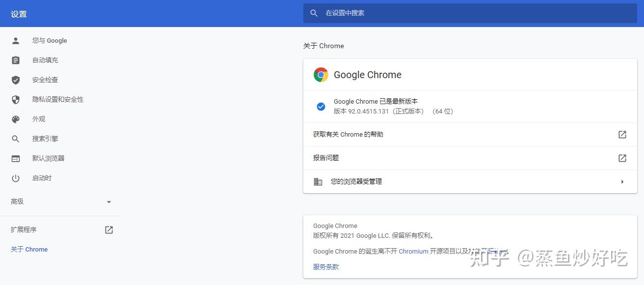Click the external-link icon beside 获取有关 Chrome 的帮助
Screen dimensions: 644x285
point(622,134)
